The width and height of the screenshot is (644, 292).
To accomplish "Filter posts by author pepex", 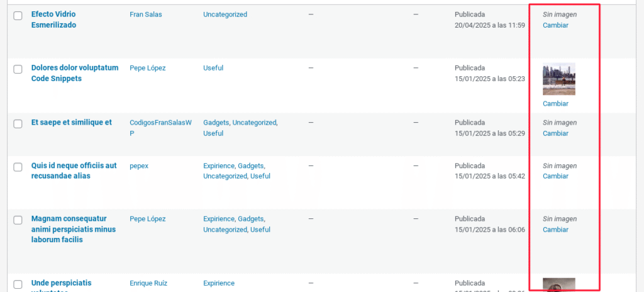I will pyautogui.click(x=139, y=166).
